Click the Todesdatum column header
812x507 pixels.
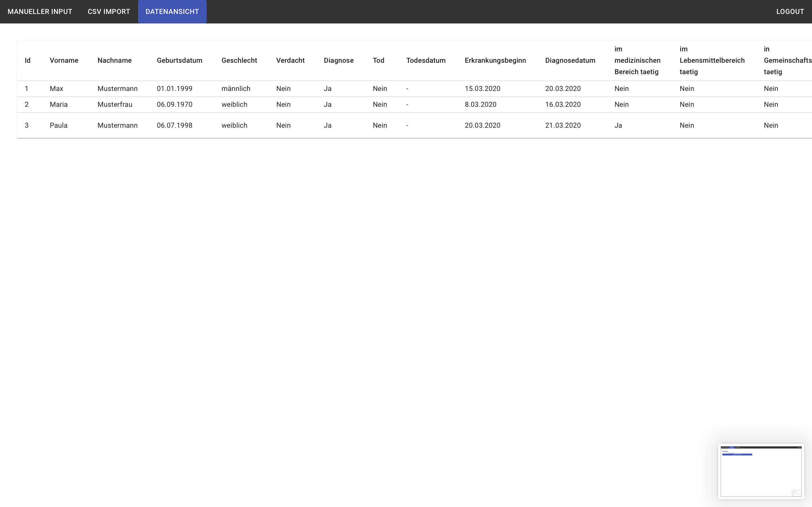(425, 60)
